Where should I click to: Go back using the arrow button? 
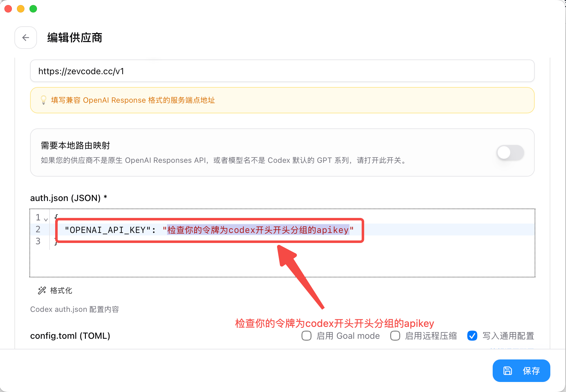26,38
